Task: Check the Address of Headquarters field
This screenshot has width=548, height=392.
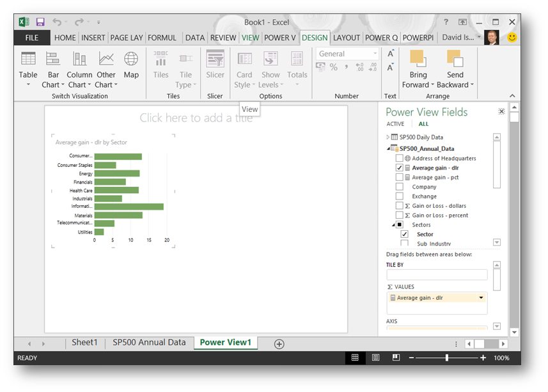Action: click(x=399, y=158)
